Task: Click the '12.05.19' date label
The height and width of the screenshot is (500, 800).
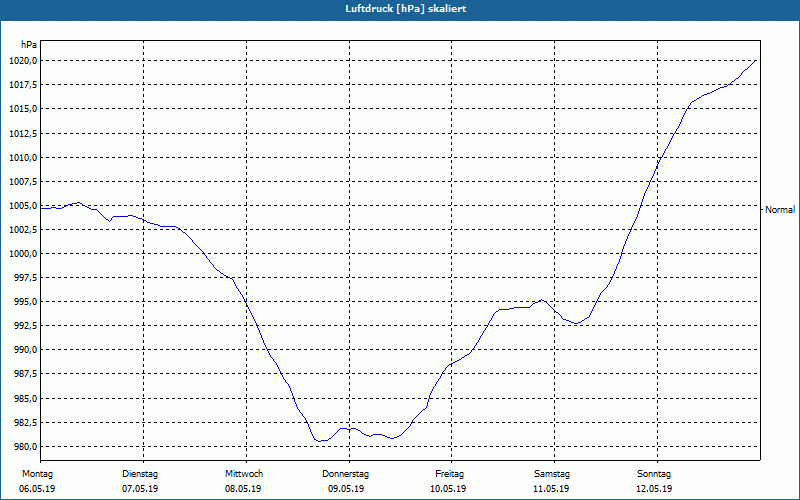Action: [654, 489]
